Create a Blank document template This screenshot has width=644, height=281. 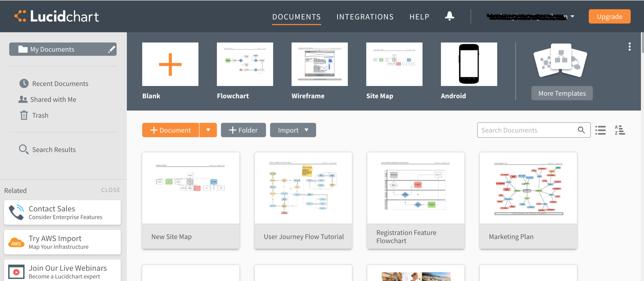coord(170,64)
